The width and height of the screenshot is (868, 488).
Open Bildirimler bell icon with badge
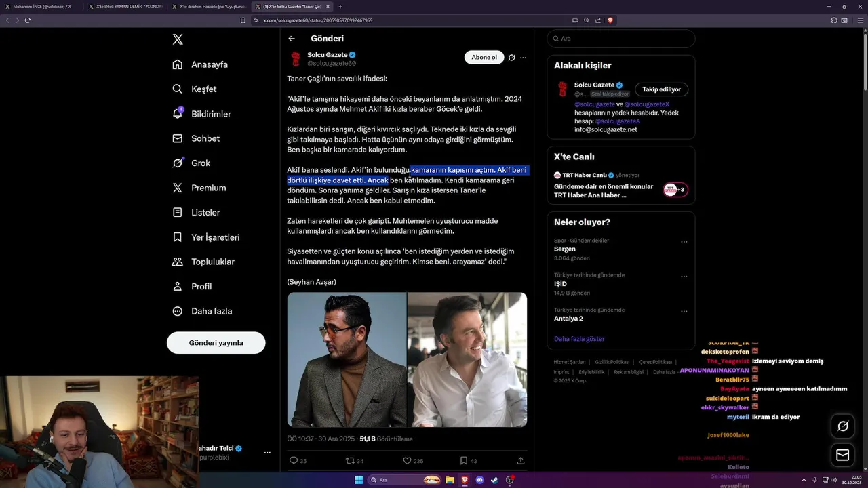coord(178,113)
